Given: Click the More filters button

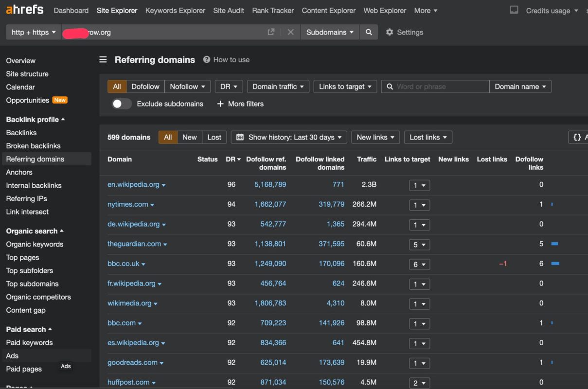Looking at the screenshot, I should (x=240, y=104).
